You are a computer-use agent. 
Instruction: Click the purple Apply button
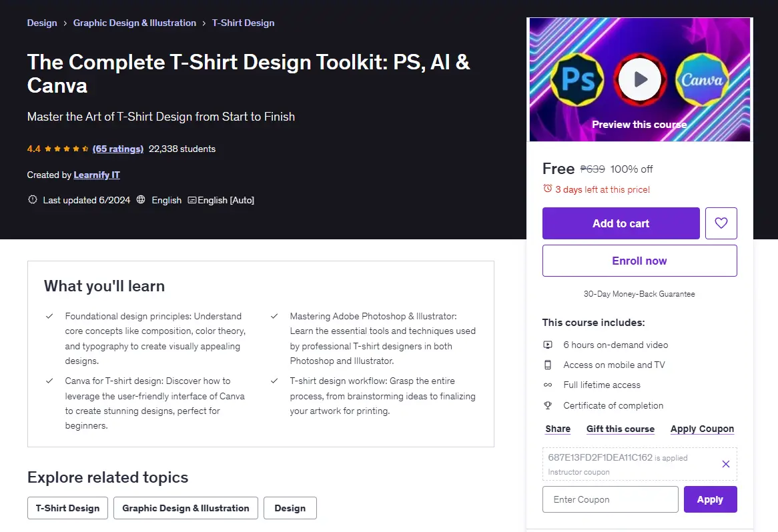click(710, 499)
